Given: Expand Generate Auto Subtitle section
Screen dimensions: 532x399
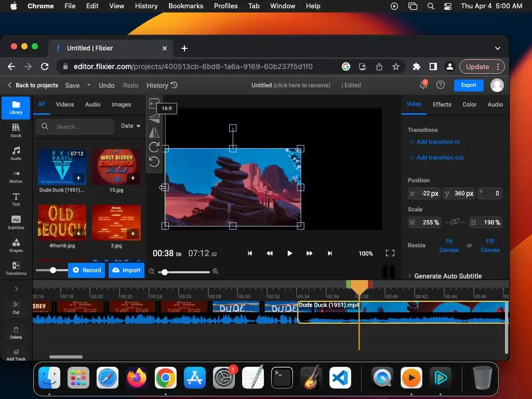Looking at the screenshot, I should [445, 276].
